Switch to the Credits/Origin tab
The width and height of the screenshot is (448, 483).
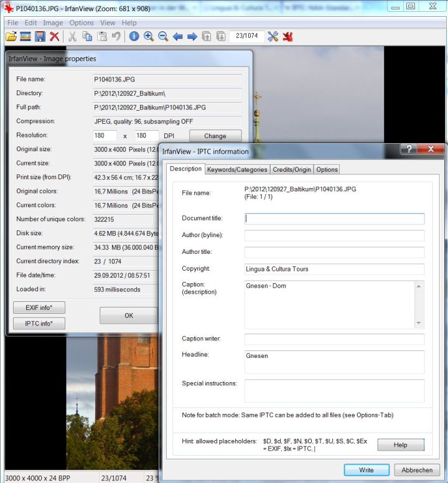pyautogui.click(x=292, y=169)
